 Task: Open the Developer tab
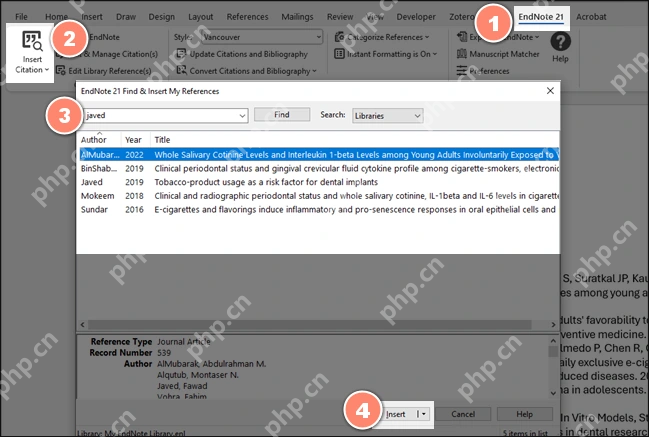click(x=416, y=17)
